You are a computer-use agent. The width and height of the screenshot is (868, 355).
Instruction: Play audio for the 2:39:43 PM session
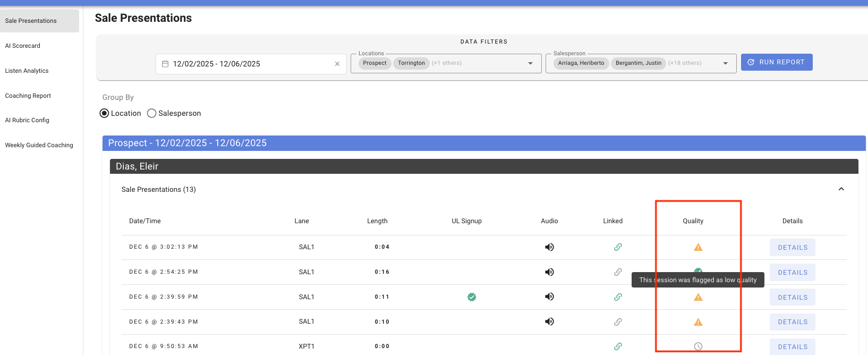coord(549,322)
